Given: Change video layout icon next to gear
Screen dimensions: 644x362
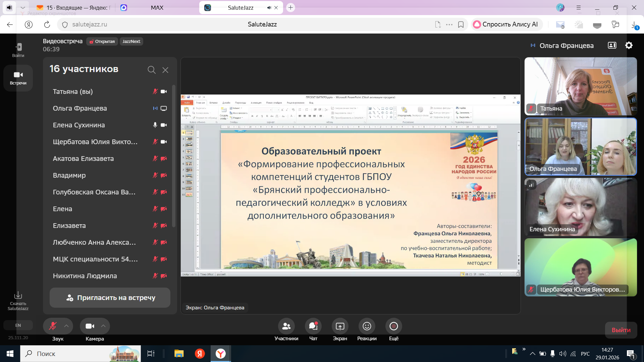Looking at the screenshot, I should (612, 46).
